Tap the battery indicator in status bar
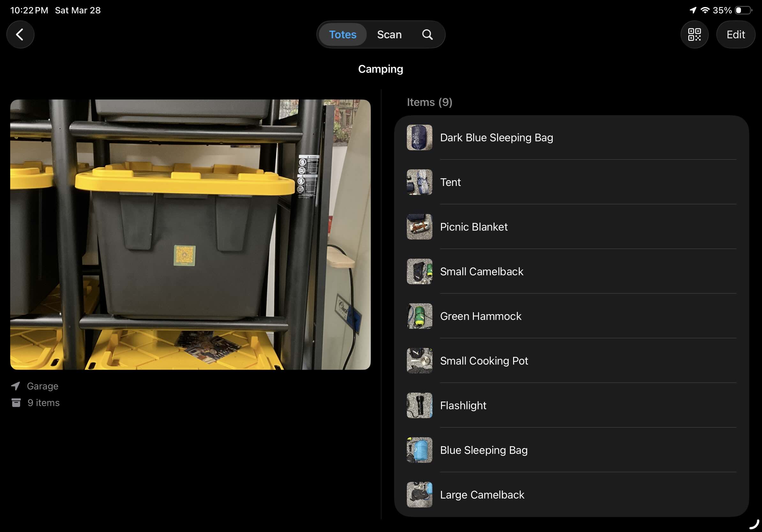Screen dimensions: 762x532 coord(743,10)
